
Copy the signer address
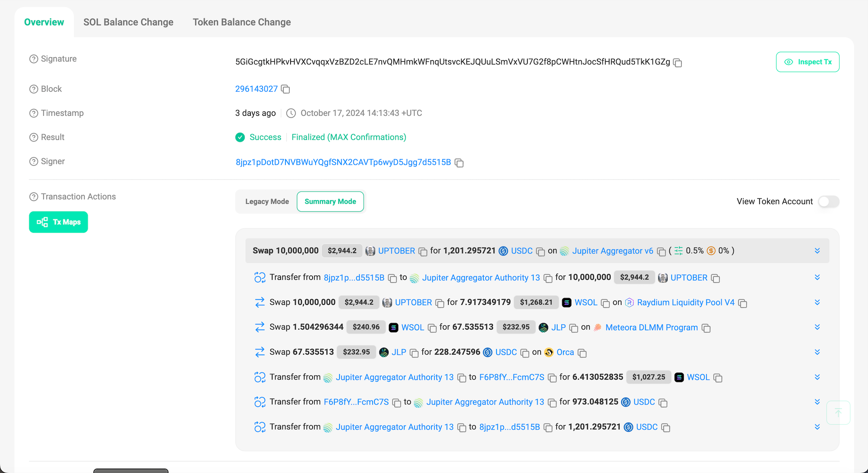(x=459, y=163)
